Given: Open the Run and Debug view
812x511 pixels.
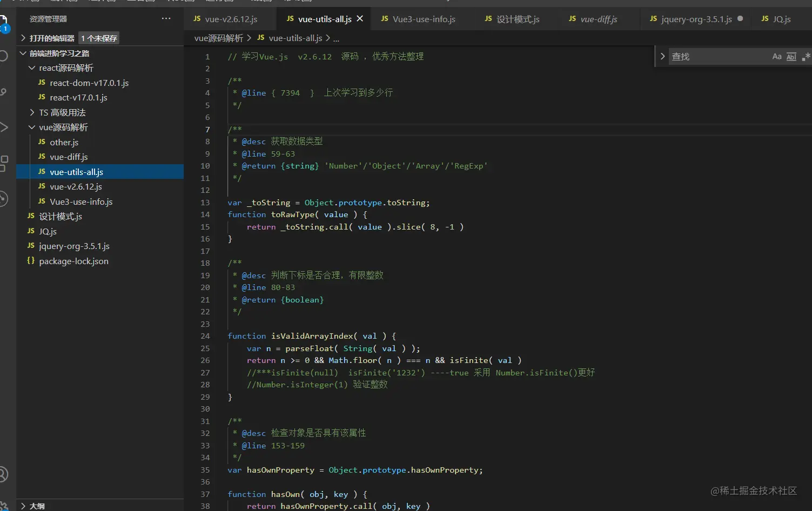Looking at the screenshot, I should 3,127.
